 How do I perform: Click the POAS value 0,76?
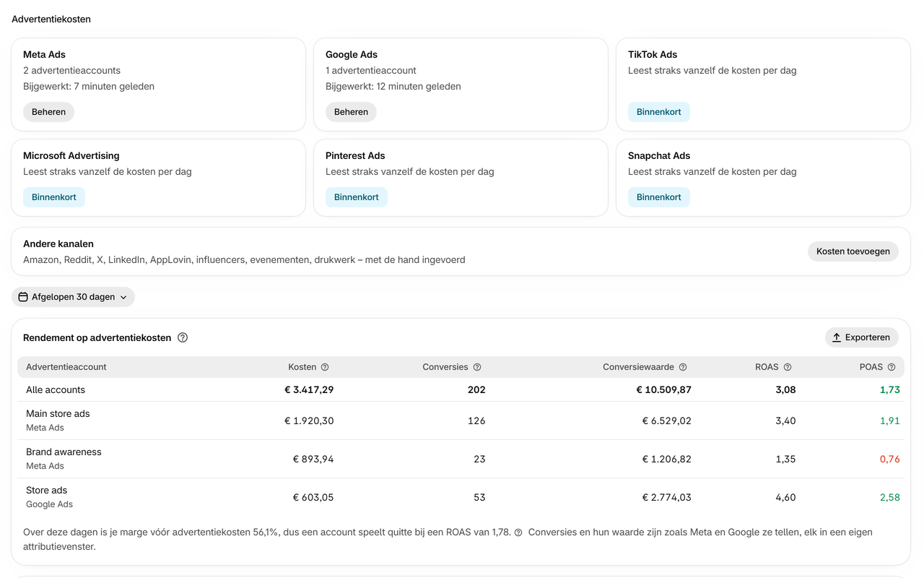pyautogui.click(x=889, y=459)
